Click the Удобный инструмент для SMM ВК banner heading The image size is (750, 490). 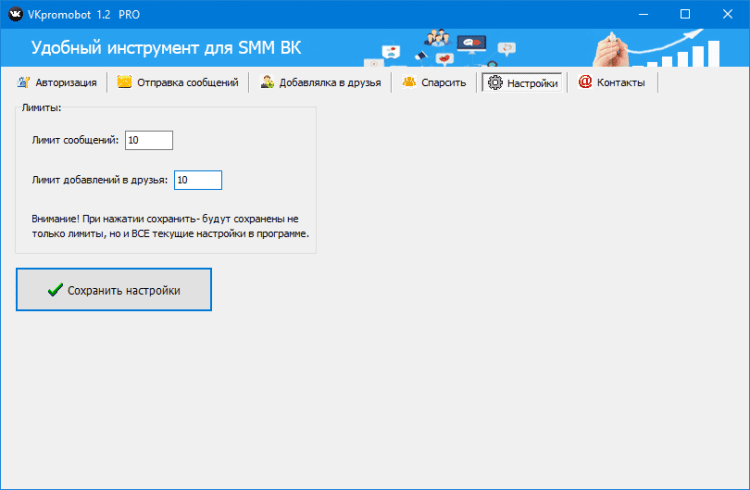point(166,48)
